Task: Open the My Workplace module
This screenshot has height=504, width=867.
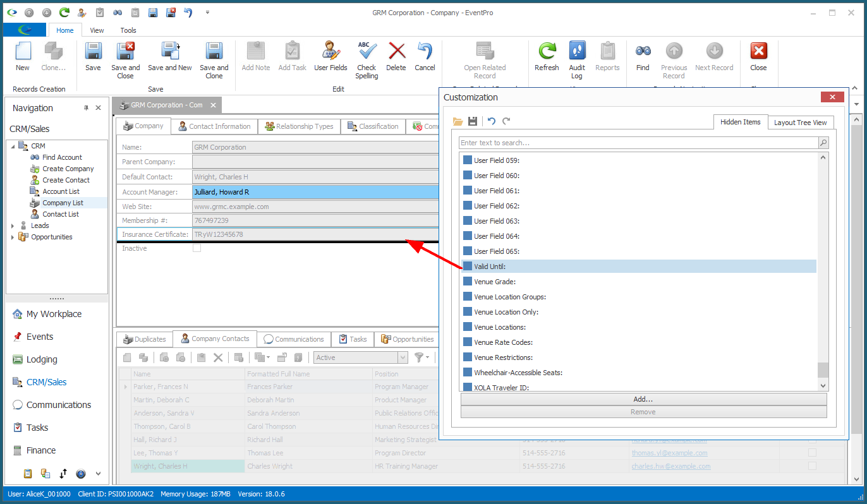Action: point(54,314)
